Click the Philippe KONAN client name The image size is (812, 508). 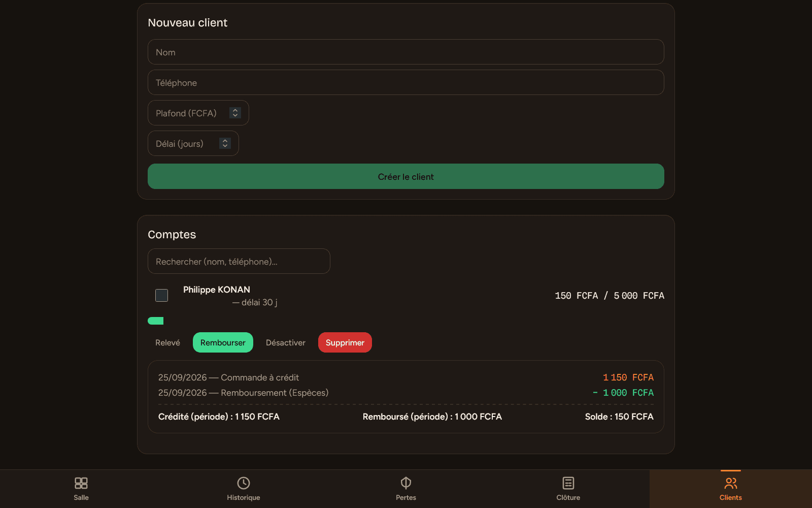(x=217, y=290)
